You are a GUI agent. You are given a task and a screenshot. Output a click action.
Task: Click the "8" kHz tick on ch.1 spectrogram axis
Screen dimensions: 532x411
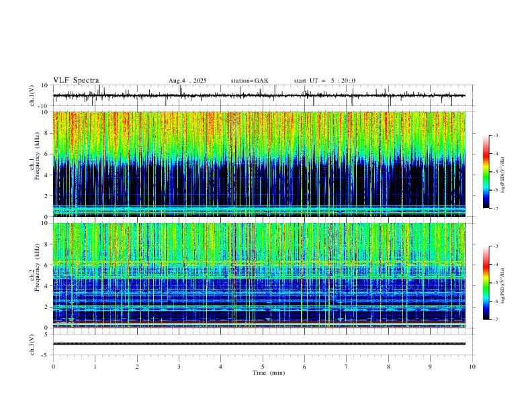[47, 133]
